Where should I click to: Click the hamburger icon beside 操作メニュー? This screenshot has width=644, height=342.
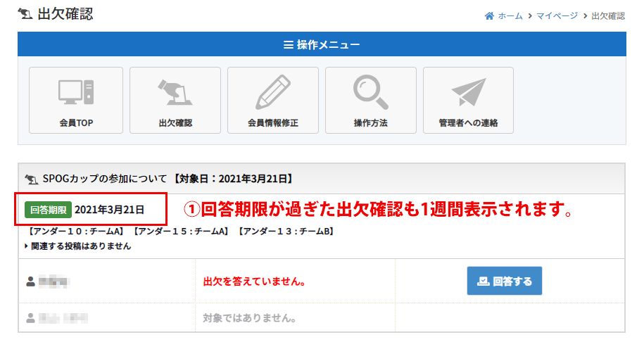[288, 45]
